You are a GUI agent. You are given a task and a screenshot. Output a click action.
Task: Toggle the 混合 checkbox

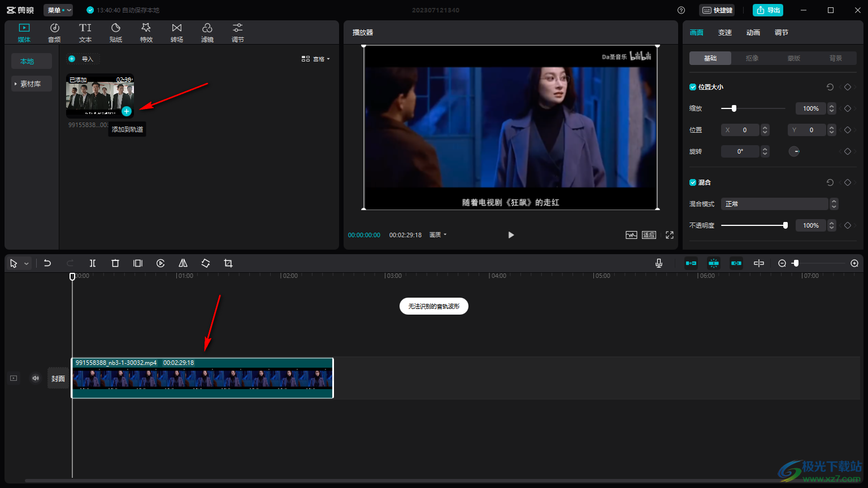(693, 182)
